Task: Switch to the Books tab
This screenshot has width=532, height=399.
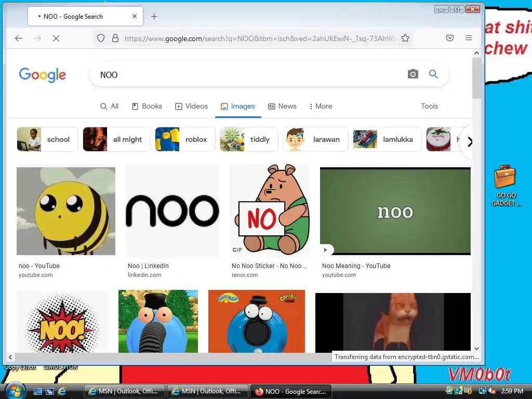Action: pos(147,106)
